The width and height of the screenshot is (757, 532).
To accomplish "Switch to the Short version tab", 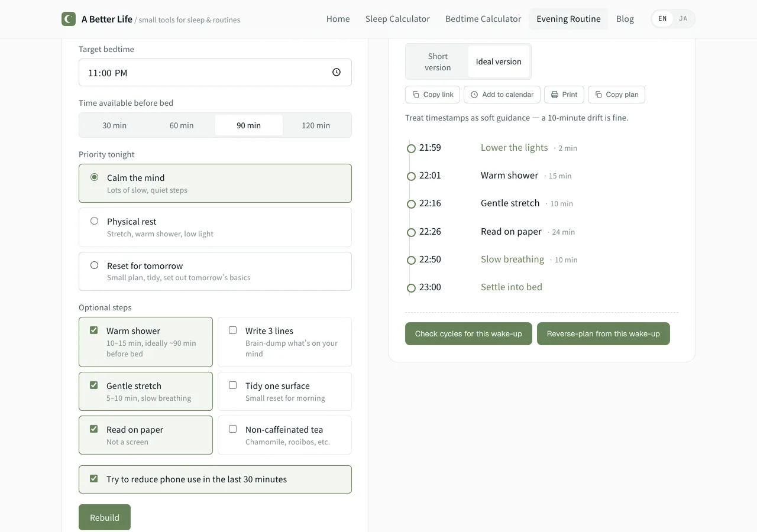I will pyautogui.click(x=438, y=61).
